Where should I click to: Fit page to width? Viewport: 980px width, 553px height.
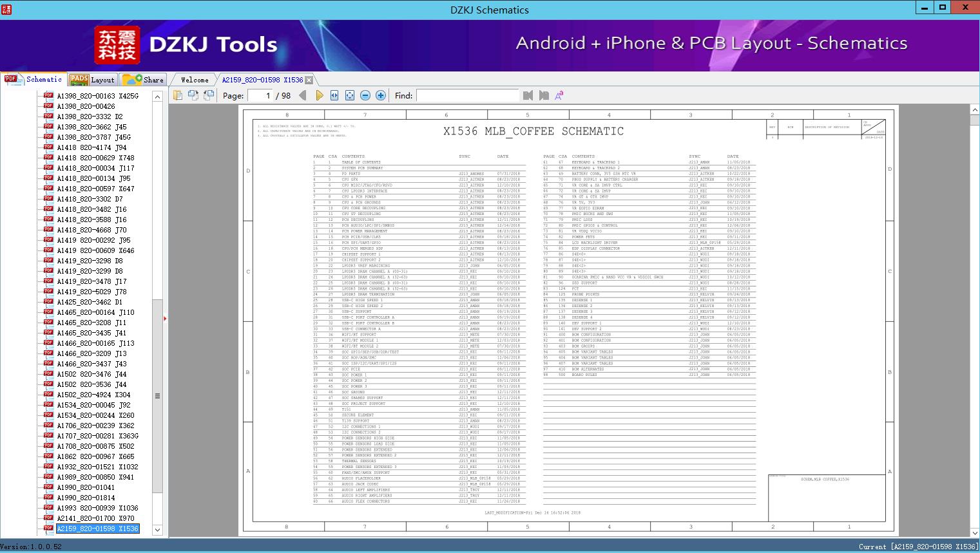tap(334, 95)
